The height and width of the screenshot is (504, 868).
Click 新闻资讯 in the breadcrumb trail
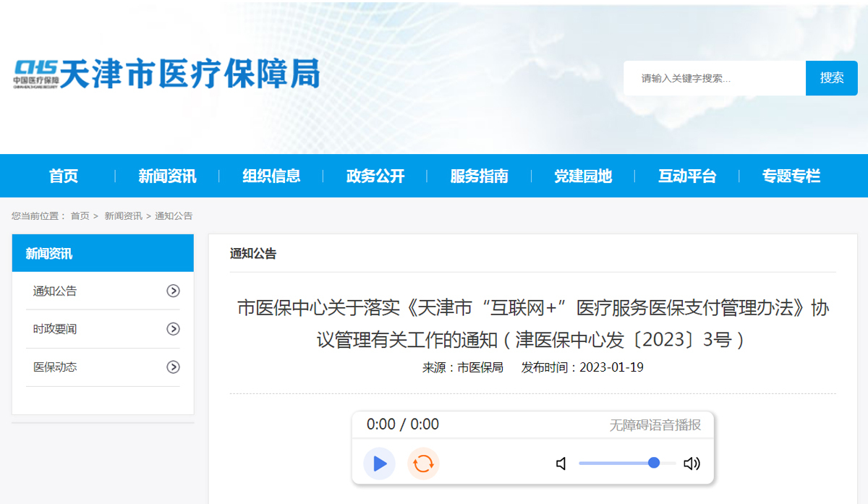[123, 216]
